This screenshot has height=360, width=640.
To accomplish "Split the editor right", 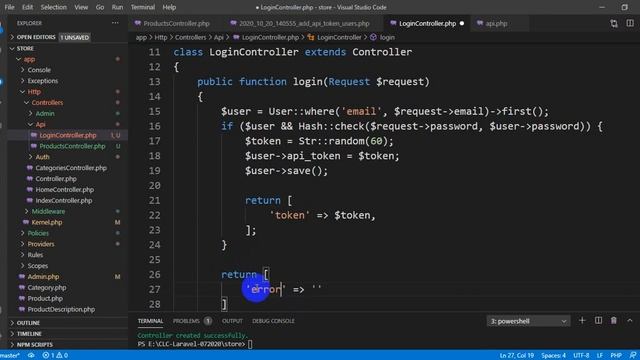I will pyautogui.click(x=630, y=23).
